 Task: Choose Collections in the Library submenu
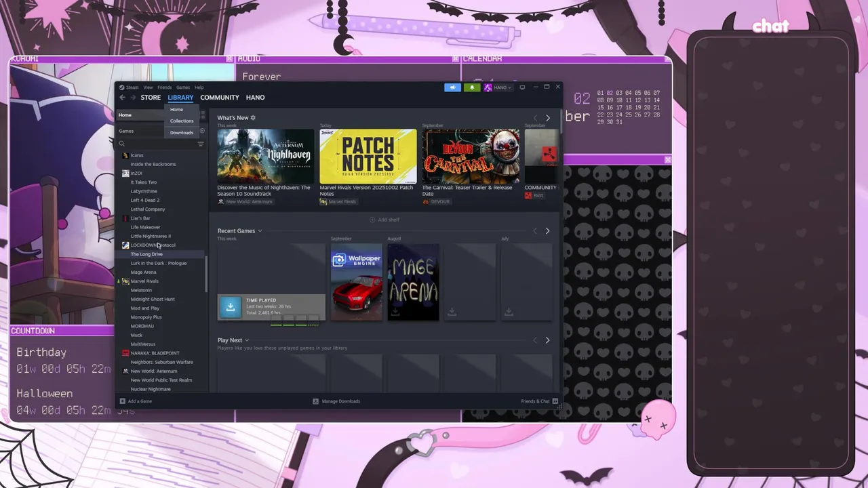182,121
